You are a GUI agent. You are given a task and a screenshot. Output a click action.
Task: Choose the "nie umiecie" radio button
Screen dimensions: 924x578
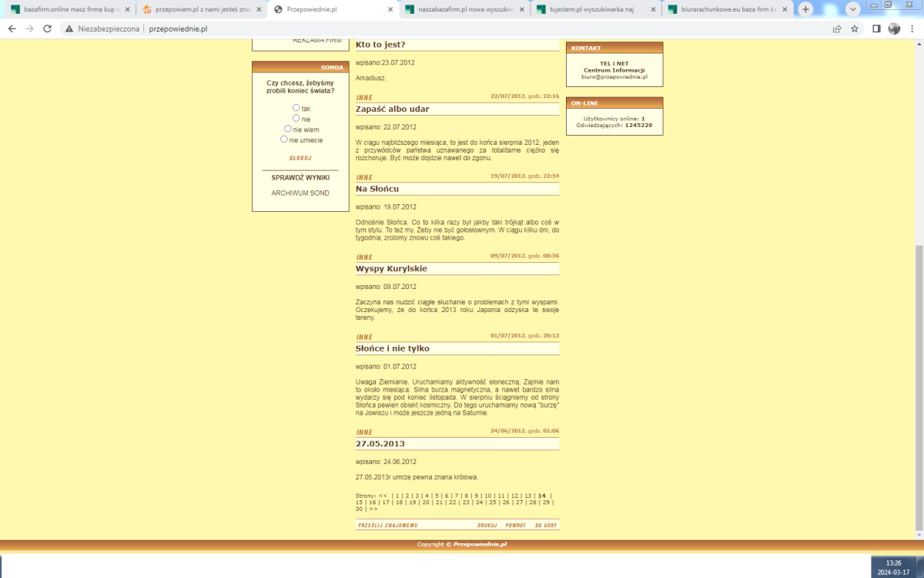click(284, 139)
